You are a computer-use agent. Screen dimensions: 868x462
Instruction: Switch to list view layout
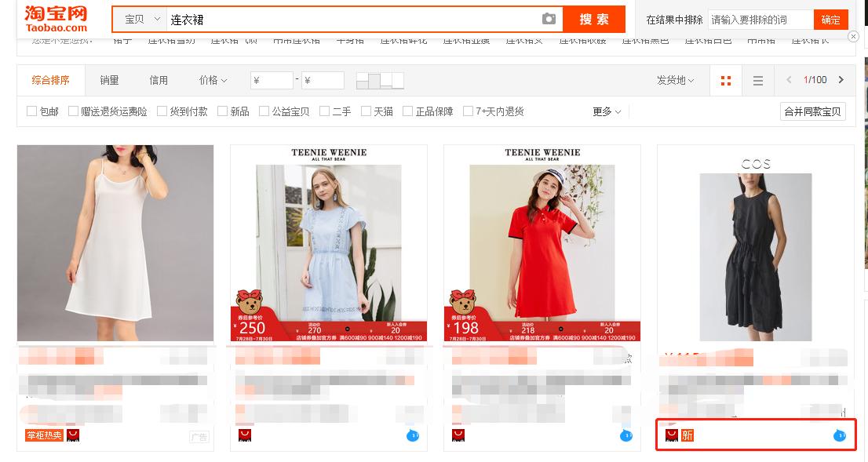[757, 79]
